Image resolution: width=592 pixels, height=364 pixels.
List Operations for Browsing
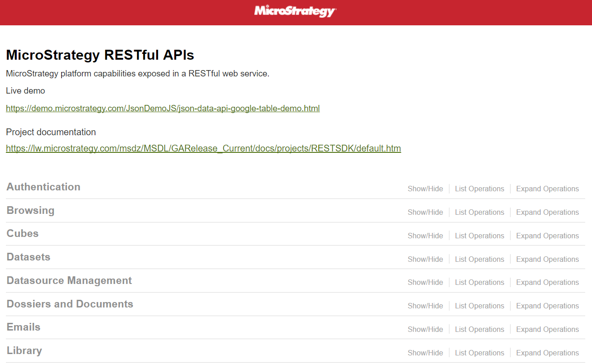(479, 213)
